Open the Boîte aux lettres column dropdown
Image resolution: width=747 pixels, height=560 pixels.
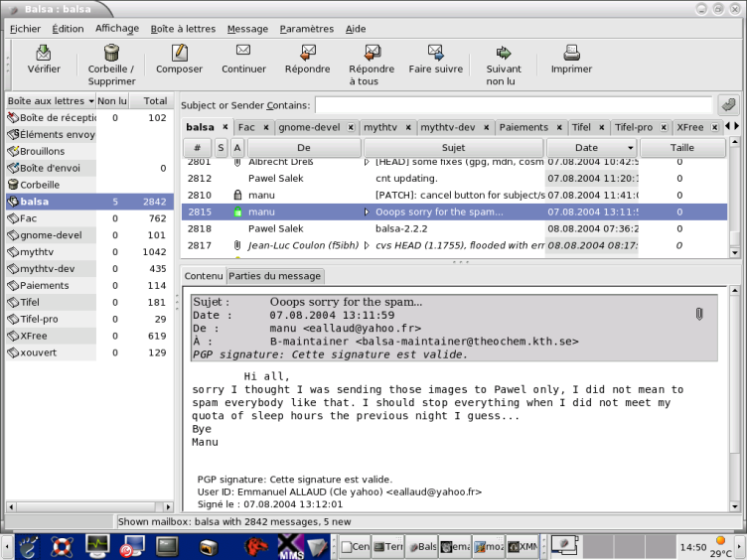pyautogui.click(x=90, y=101)
